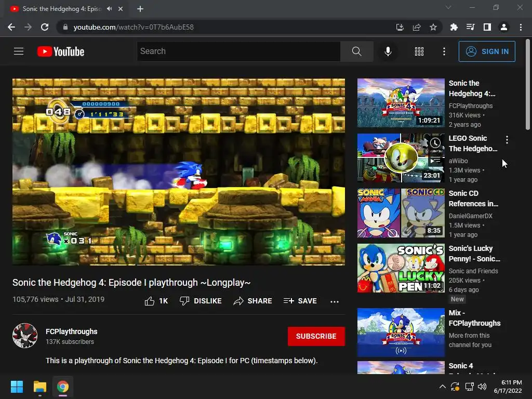Screen dimensions: 532x399
Task: Focus the YouTube Search field
Action: coord(238,51)
